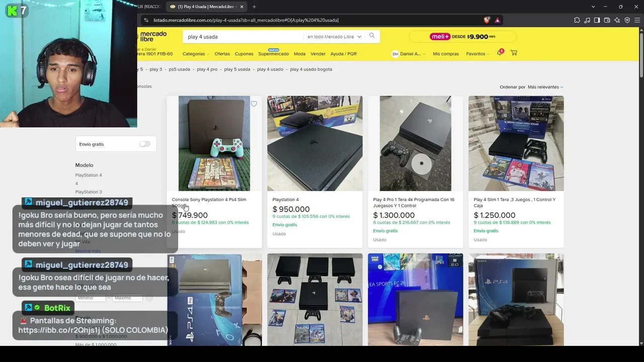The image size is (644, 362).
Task: Expand the Categorías menu
Action: click(x=195, y=54)
